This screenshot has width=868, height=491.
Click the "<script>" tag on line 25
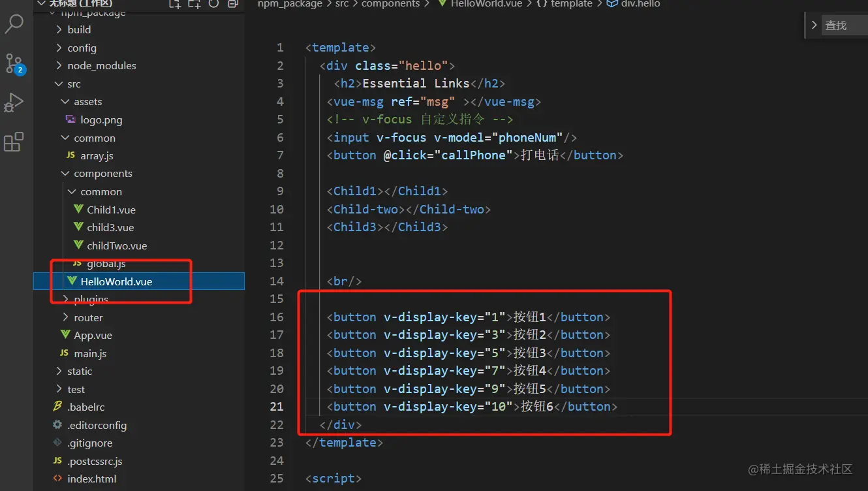(333, 478)
